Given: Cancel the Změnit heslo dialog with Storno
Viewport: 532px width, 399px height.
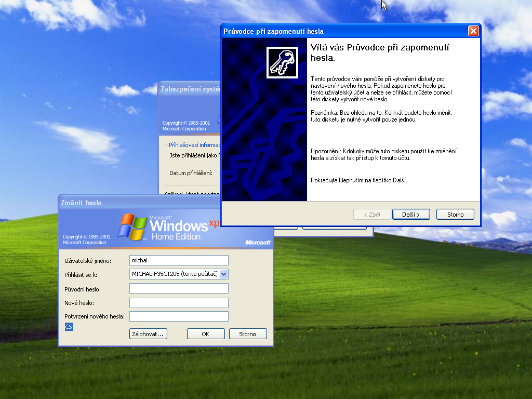Looking at the screenshot, I should pos(248,334).
